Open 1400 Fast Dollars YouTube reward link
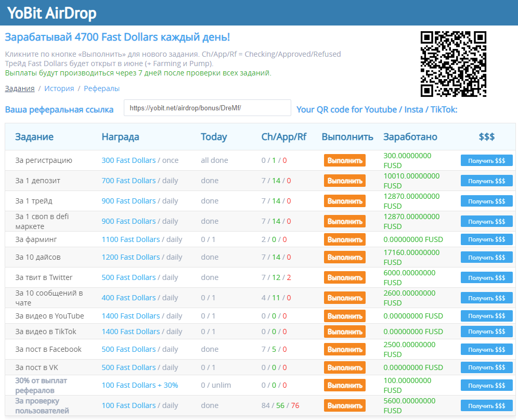The height and width of the screenshot is (420, 518). (131, 315)
